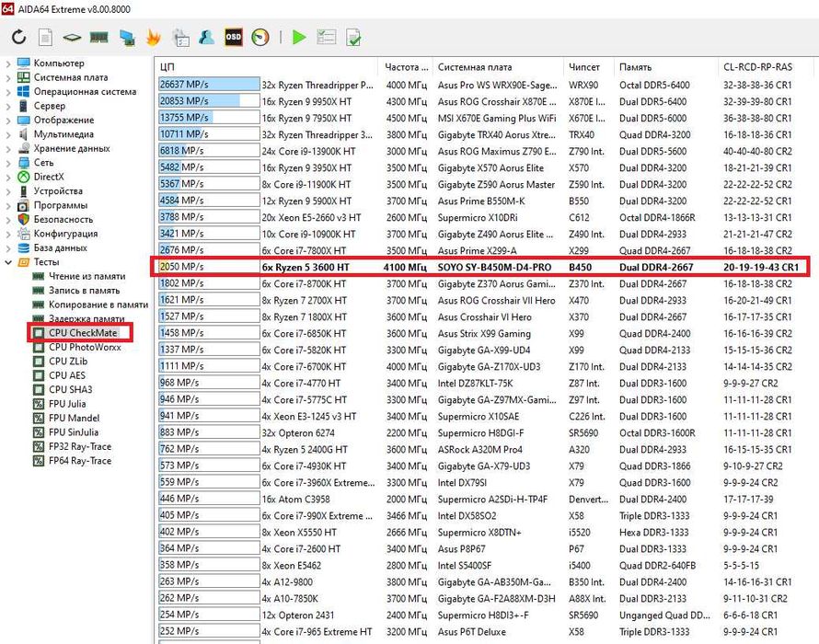The image size is (819, 644).
Task: Click the person user toolbar icon
Action: [x=207, y=37]
